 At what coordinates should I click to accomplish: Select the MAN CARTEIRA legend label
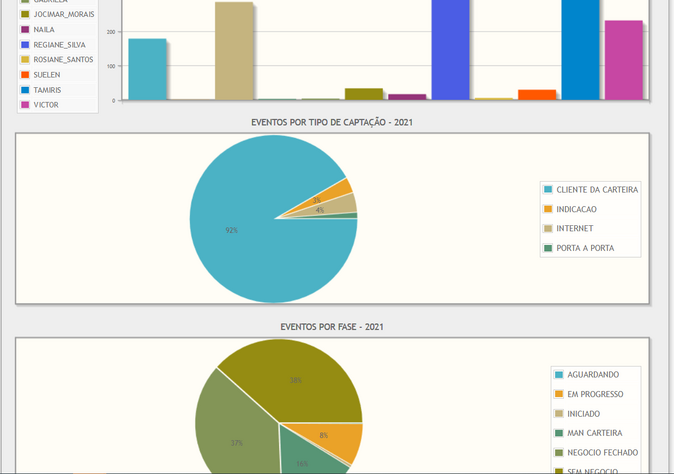tap(594, 433)
